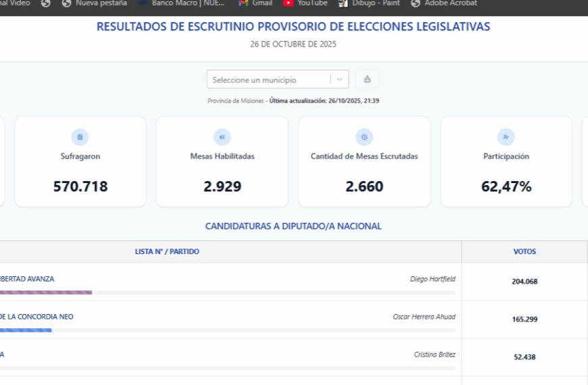Click the YouTube red play icon
The width and height of the screenshot is (588, 385).
point(288,3)
